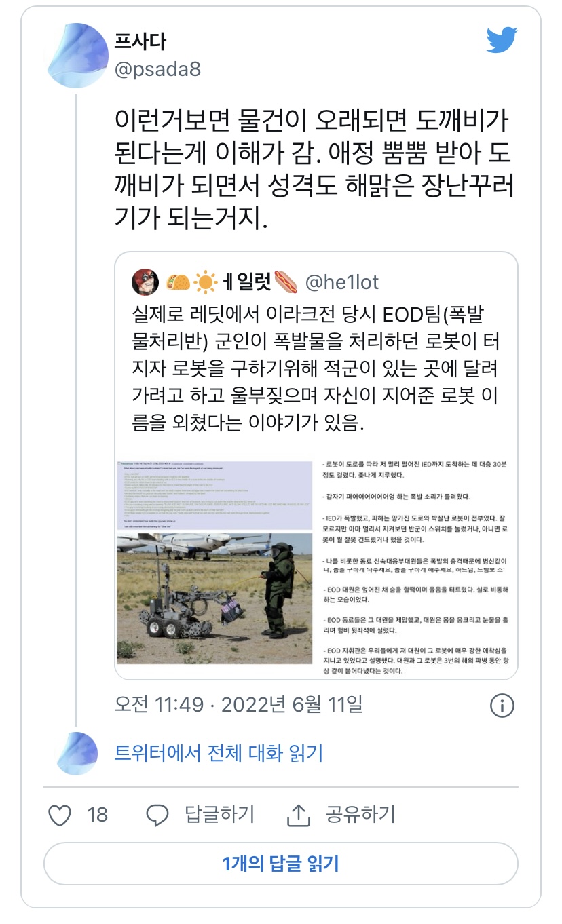Open the 트위터에서 전체 대화 읽기 link
Image resolution: width=562 pixels, height=924 pixels.
(x=219, y=753)
